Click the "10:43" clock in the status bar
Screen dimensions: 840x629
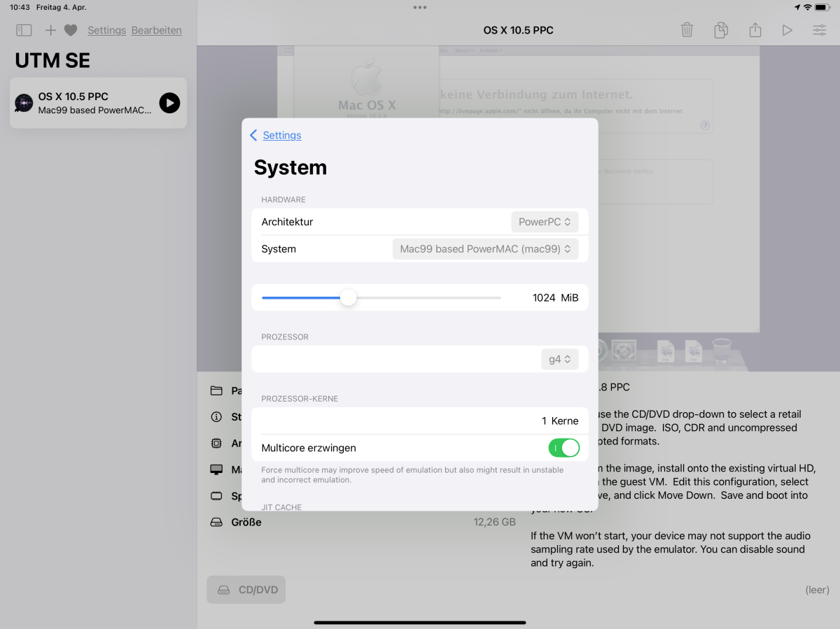click(x=20, y=7)
